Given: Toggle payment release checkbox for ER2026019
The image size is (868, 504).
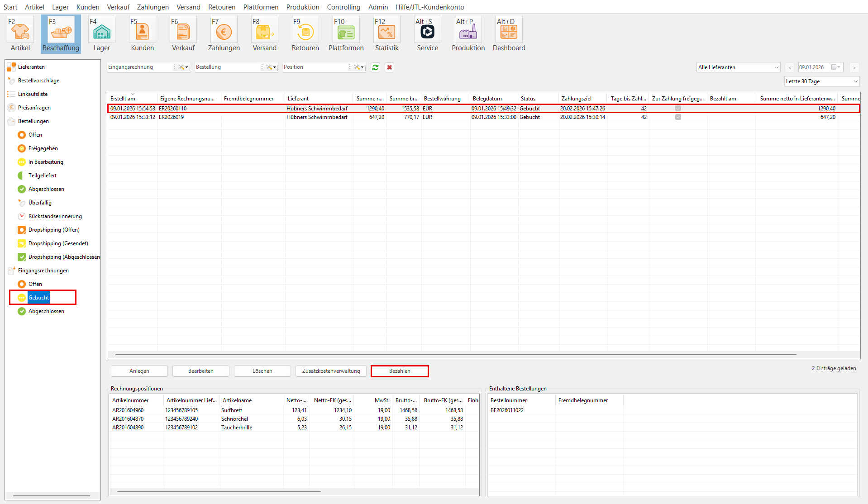Looking at the screenshot, I should [x=678, y=117].
